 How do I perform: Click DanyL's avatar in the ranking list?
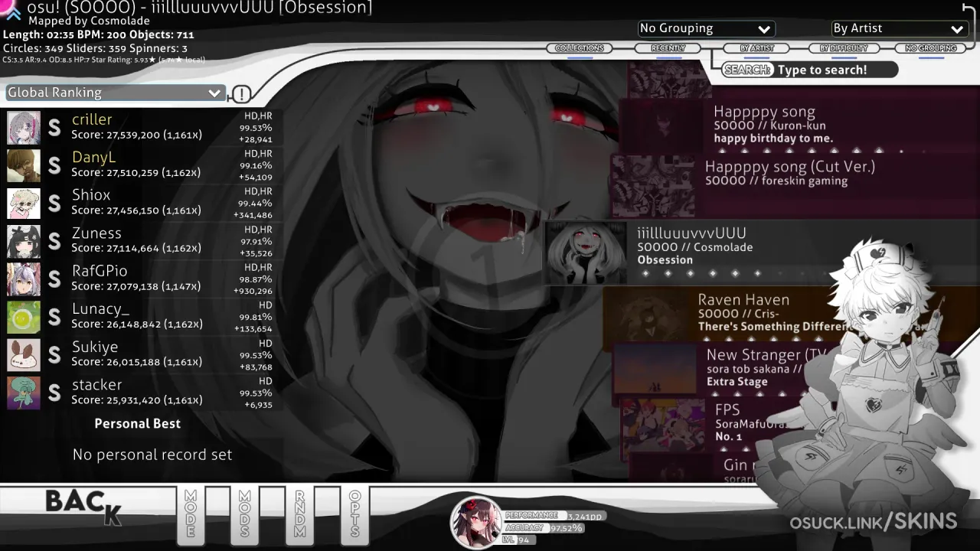point(24,165)
